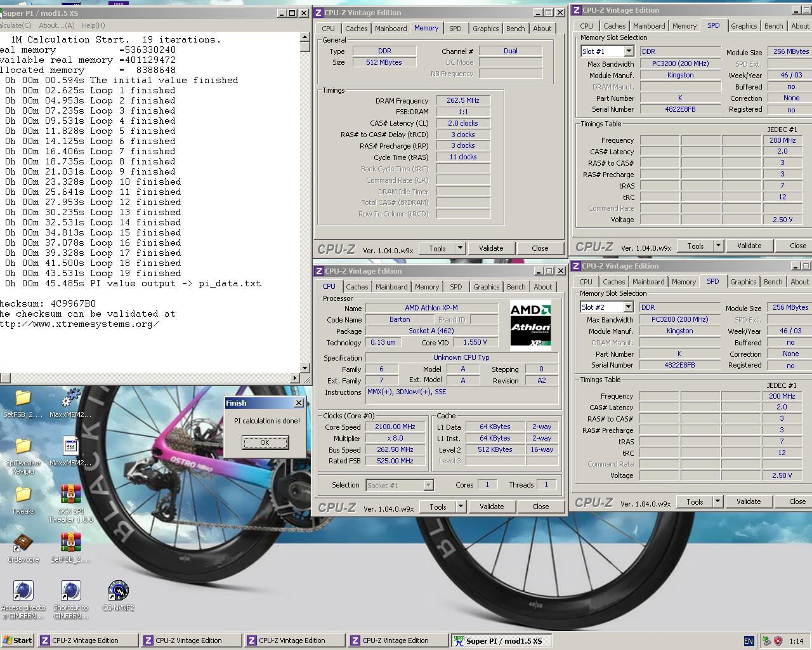Screen dimensions: 812x650
Task: Open the Slot #1 memory slot dropdown
Action: pyautogui.click(x=628, y=51)
